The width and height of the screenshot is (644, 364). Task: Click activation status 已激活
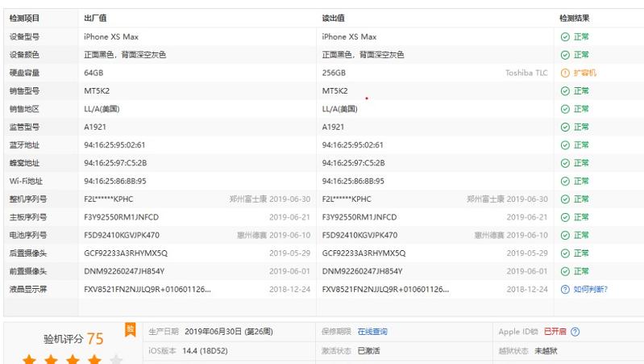[368, 351]
